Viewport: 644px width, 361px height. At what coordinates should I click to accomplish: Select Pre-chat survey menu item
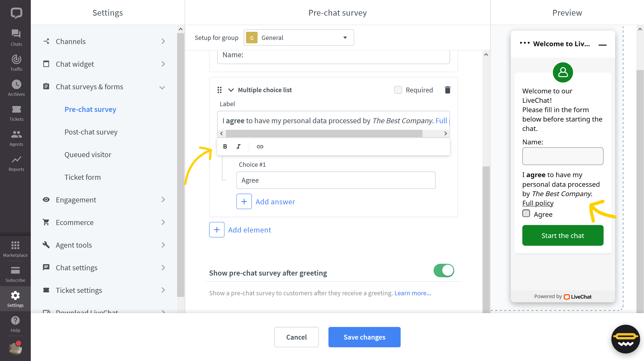pyautogui.click(x=90, y=109)
